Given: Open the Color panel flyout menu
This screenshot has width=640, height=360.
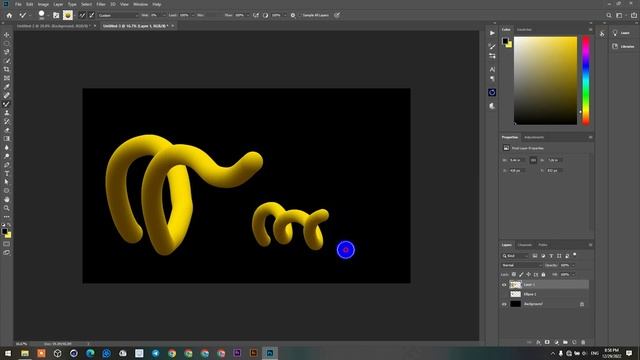Looking at the screenshot, I should tap(590, 29).
